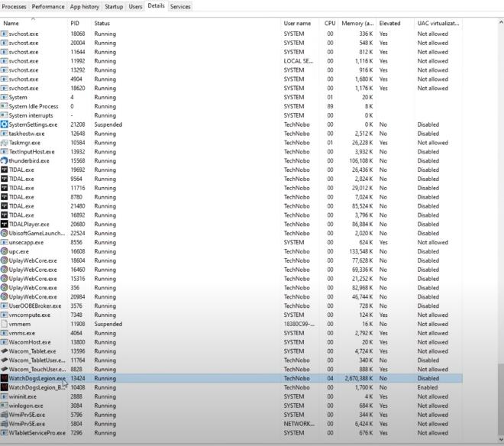This screenshot has height=446, width=504.
Task: Select the System Idle Process row
Action: [231, 106]
